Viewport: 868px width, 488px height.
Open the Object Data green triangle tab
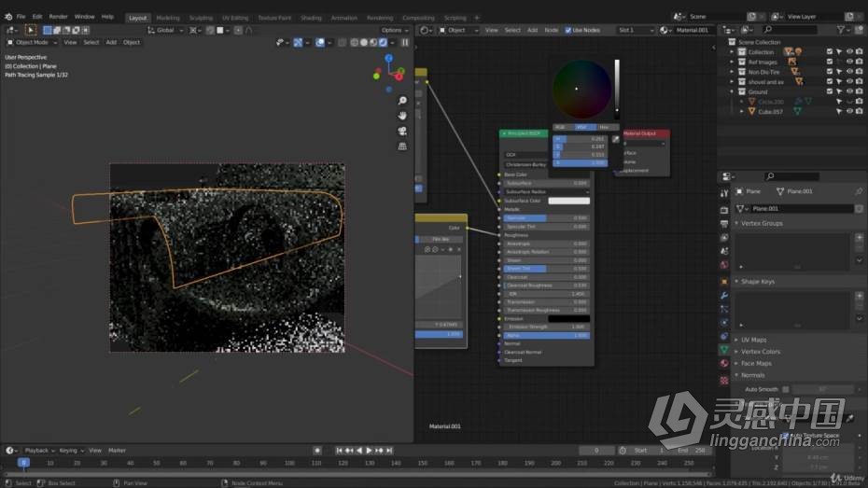724,350
